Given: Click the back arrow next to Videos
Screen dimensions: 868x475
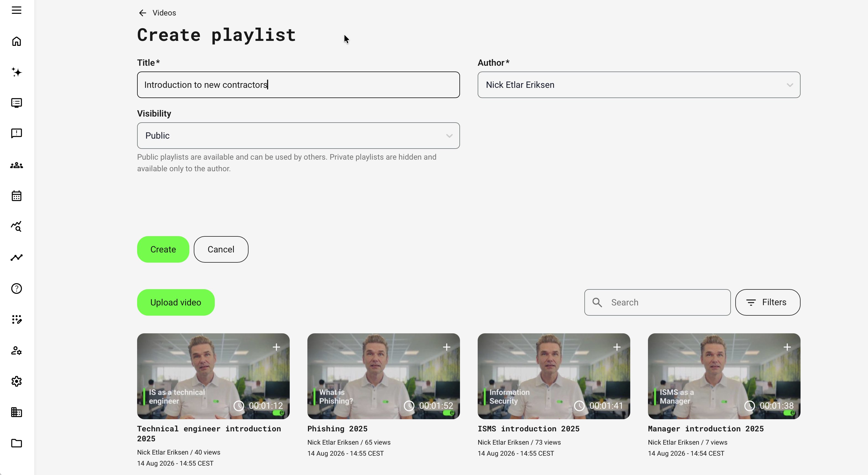Looking at the screenshot, I should [x=143, y=13].
